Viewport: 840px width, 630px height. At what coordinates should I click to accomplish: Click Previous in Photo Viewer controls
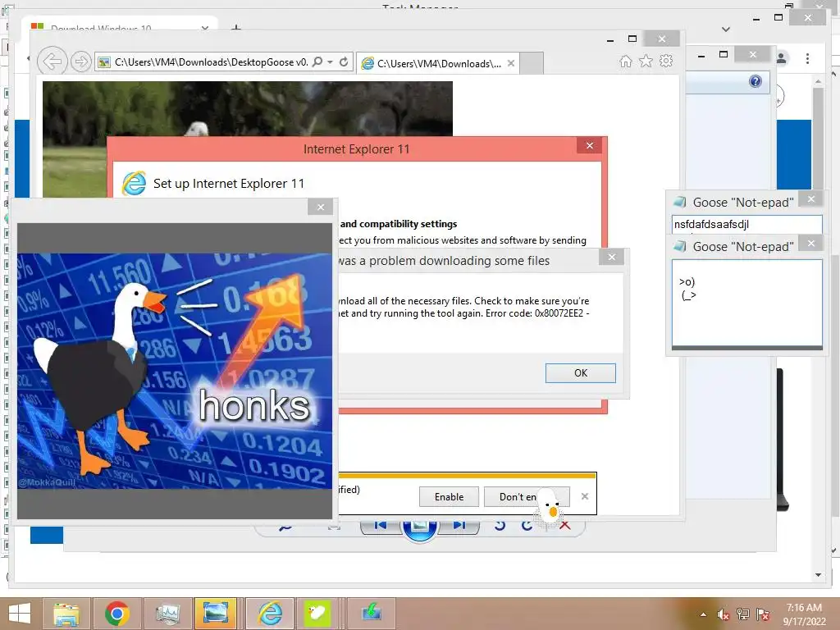[x=381, y=525]
